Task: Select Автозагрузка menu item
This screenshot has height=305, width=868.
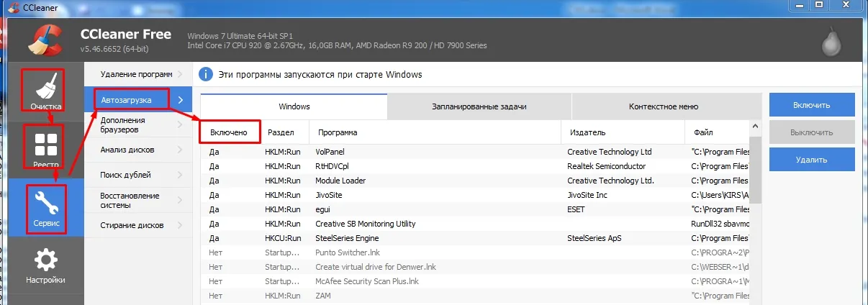Action: (138, 99)
